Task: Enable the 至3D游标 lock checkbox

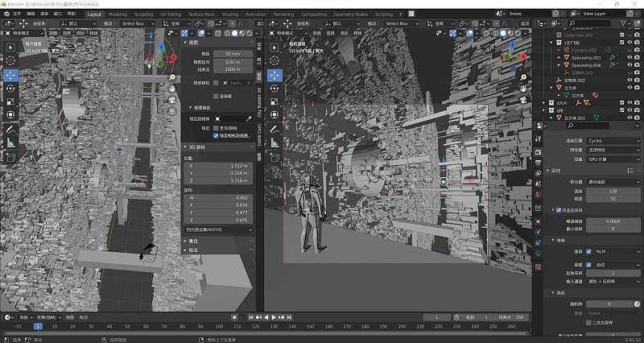Action: pos(216,128)
